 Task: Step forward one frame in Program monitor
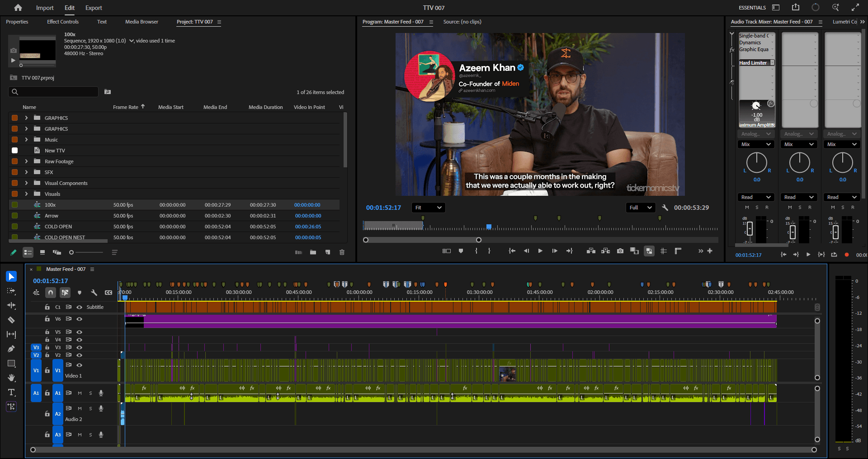(555, 251)
